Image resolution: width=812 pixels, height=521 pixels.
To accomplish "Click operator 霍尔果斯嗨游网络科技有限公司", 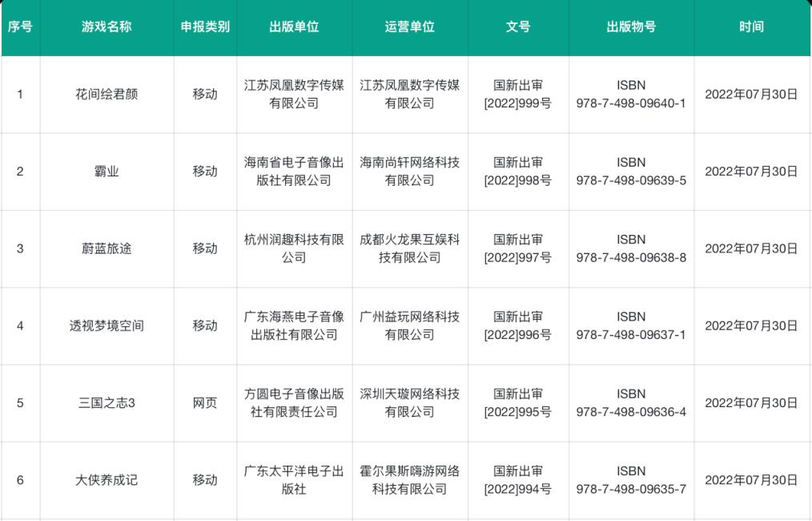I will point(410,480).
